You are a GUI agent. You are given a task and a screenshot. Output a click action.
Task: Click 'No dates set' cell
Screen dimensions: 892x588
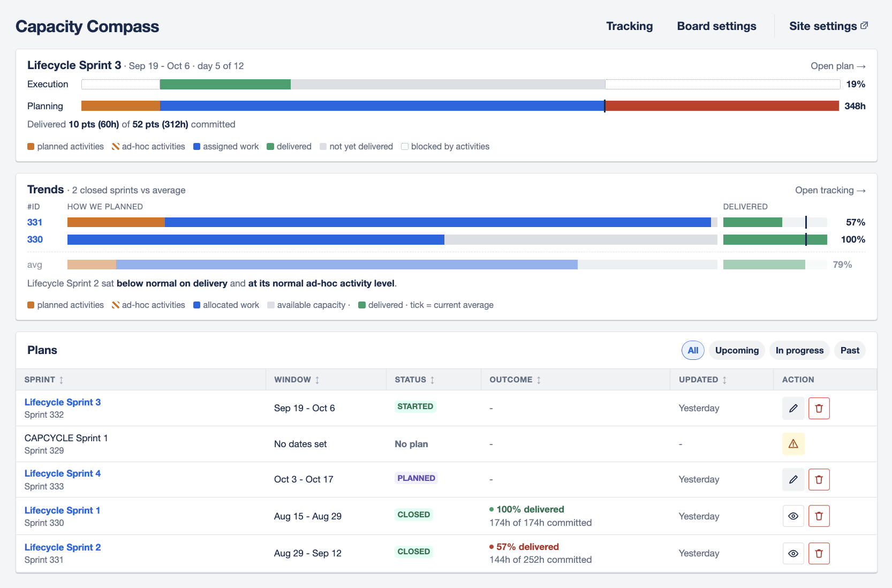[300, 444]
